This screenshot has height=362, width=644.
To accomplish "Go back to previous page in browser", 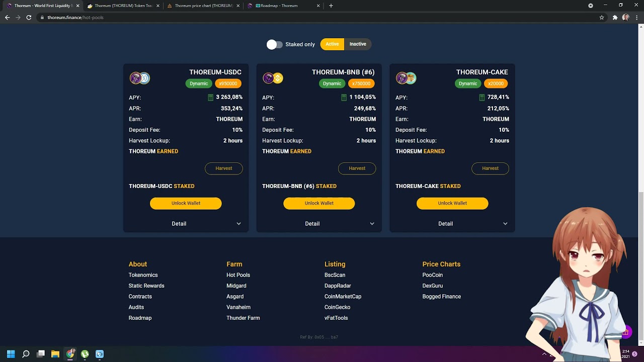I will click(7, 17).
